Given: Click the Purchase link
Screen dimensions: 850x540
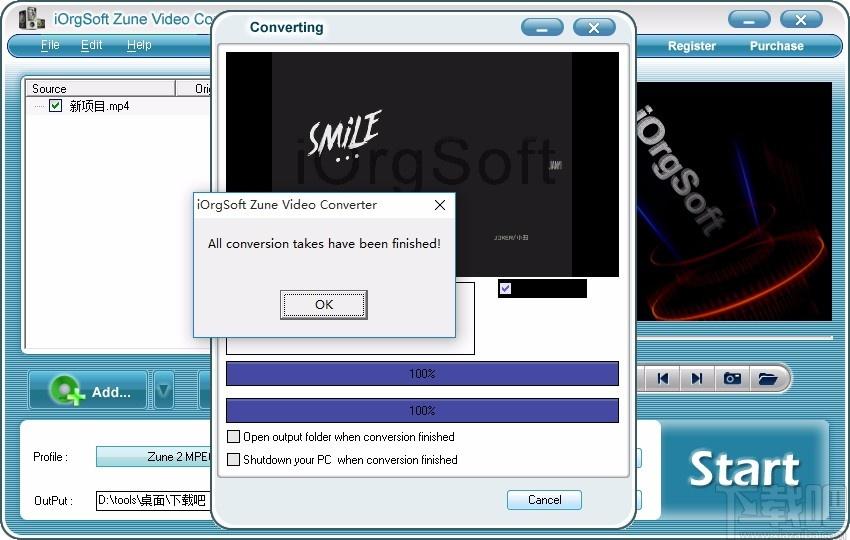Looking at the screenshot, I should pos(776,46).
